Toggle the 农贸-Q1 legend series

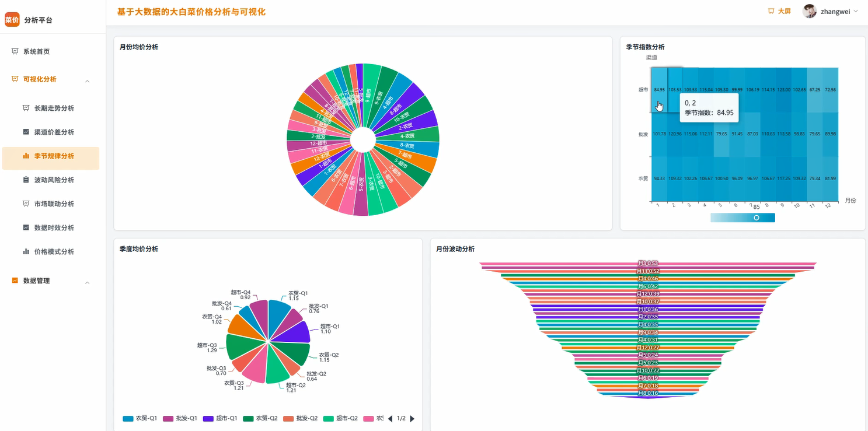pyautogui.click(x=140, y=418)
